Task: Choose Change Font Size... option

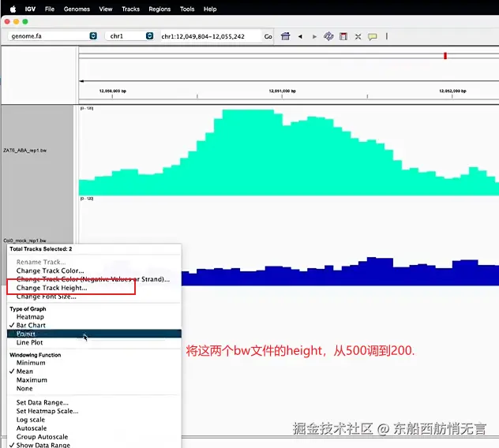Action: pyautogui.click(x=46, y=297)
